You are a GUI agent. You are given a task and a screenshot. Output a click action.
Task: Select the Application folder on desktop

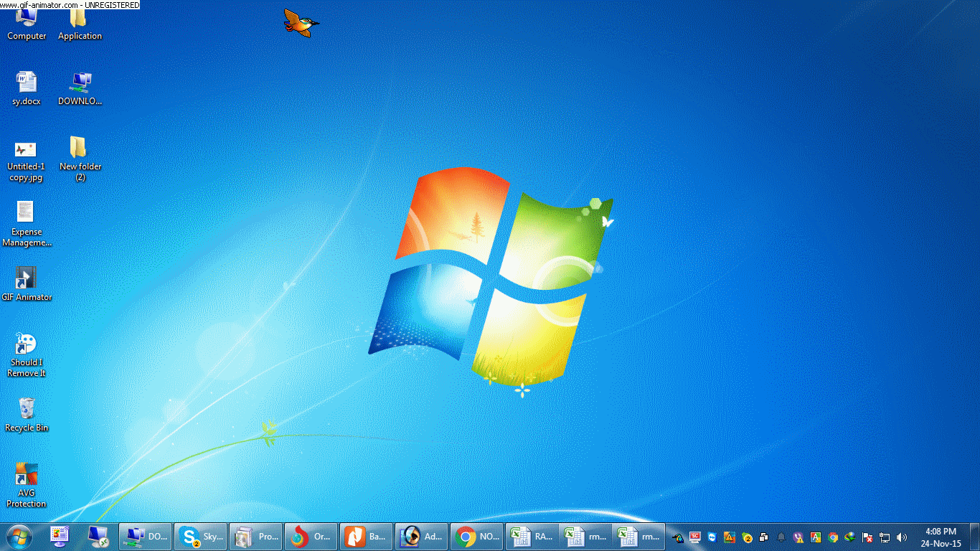[80, 24]
